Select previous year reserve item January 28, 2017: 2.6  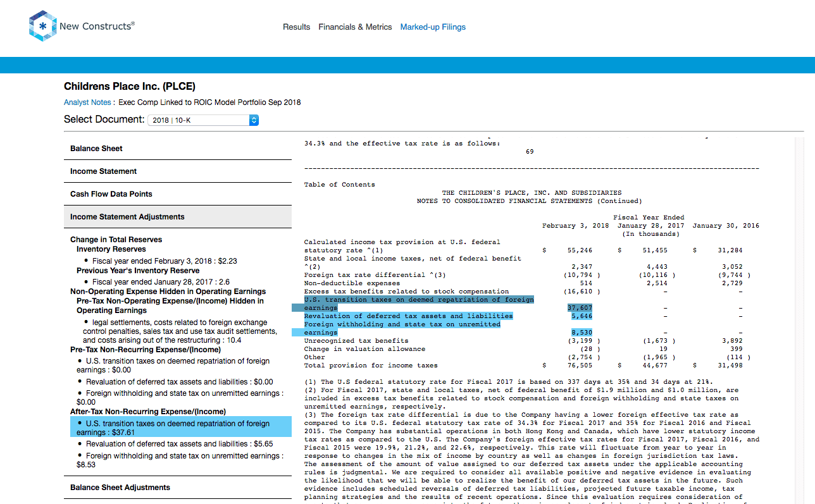pos(161,282)
